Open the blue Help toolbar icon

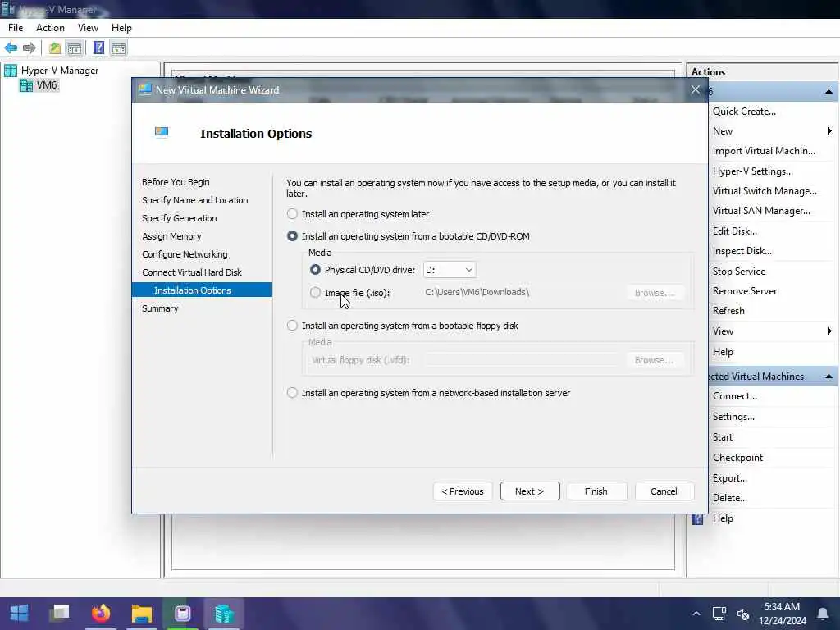(x=98, y=48)
